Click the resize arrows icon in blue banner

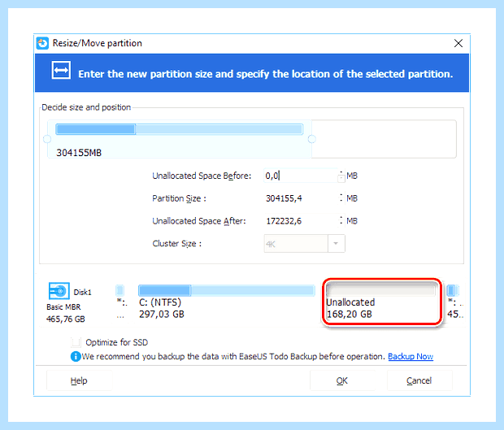click(x=61, y=70)
